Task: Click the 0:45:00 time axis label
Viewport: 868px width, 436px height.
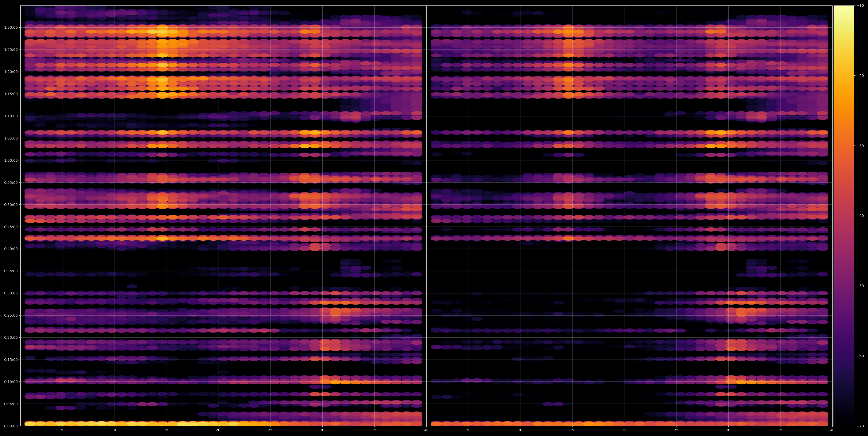Action: click(x=11, y=227)
